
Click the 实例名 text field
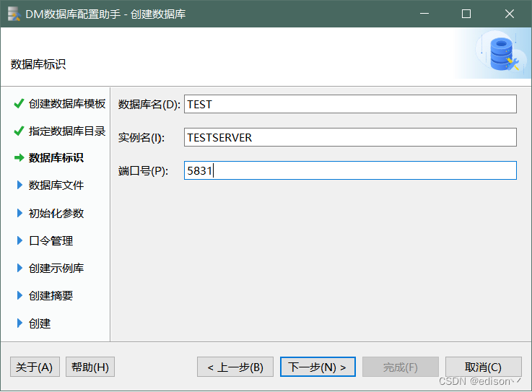[350, 137]
